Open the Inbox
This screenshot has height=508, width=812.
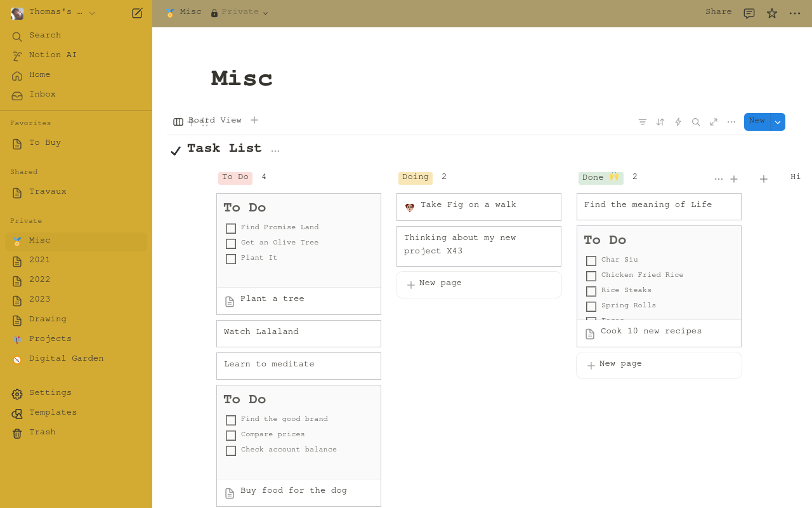[x=76, y=95]
